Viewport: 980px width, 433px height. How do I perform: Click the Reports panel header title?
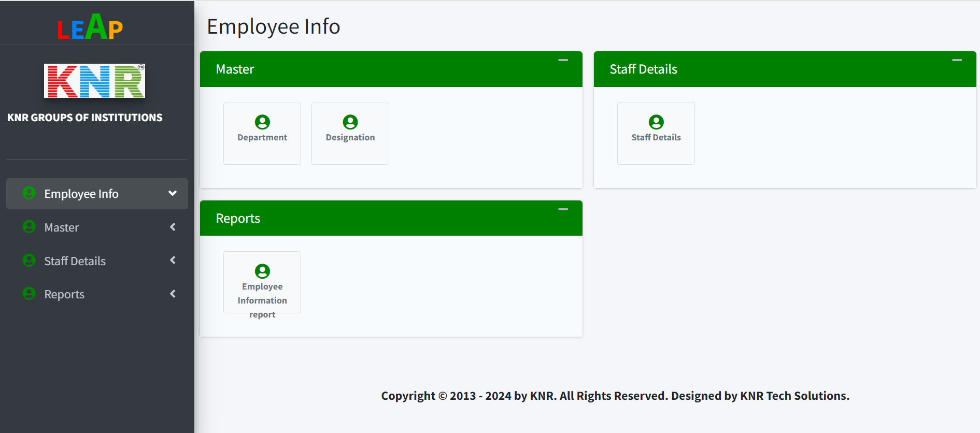(238, 219)
